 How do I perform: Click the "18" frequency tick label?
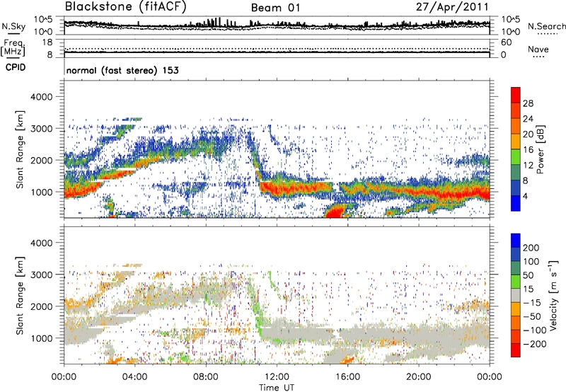click(47, 42)
